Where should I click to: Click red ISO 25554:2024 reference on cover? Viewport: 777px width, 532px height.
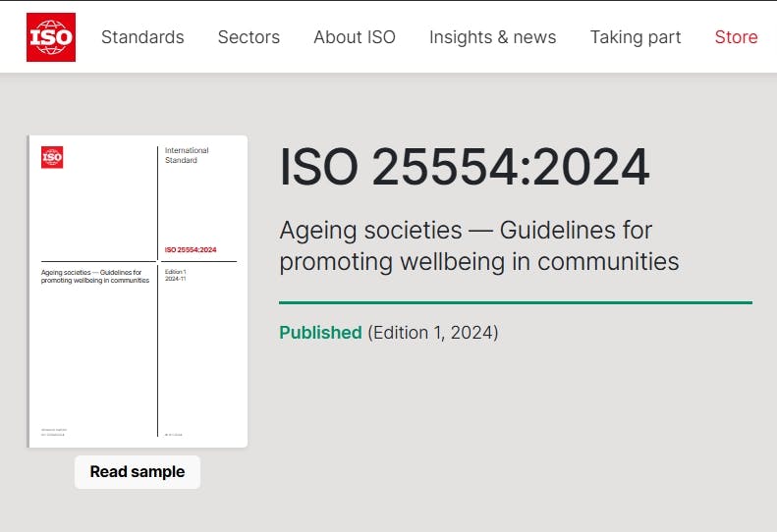(x=190, y=250)
